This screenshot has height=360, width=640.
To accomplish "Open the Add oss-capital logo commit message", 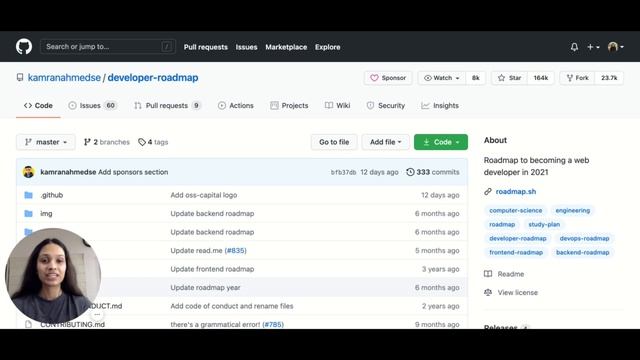I will click(x=204, y=195).
